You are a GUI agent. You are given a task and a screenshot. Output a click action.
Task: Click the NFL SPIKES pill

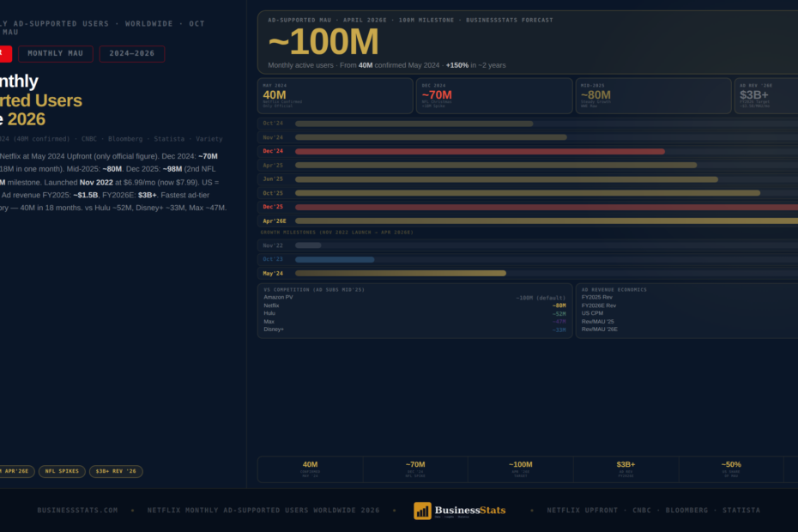62,471
